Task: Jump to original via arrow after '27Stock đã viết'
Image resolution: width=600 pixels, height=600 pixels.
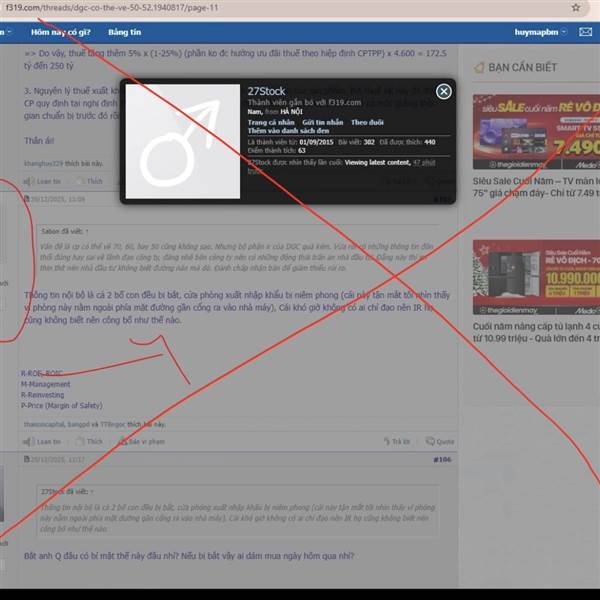Action: (x=92, y=492)
